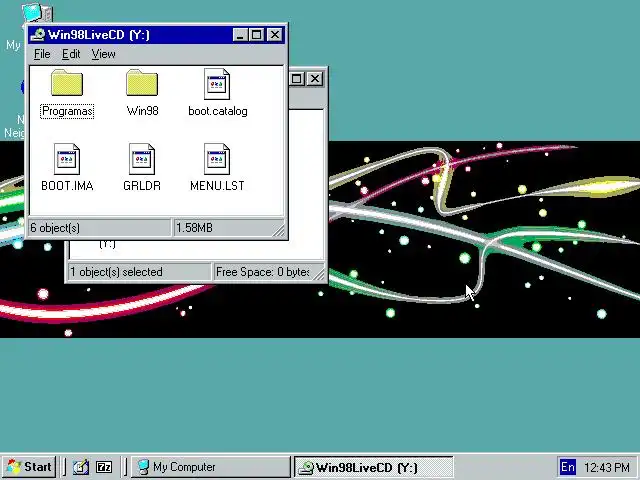Switch to Win98LiveCD (Y:) taskbar button

coord(374,467)
